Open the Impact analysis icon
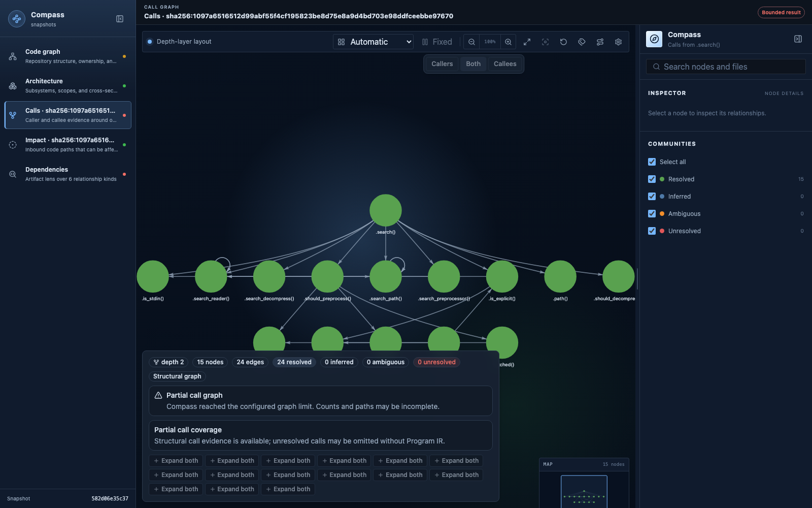The height and width of the screenshot is (508, 812). click(x=13, y=145)
